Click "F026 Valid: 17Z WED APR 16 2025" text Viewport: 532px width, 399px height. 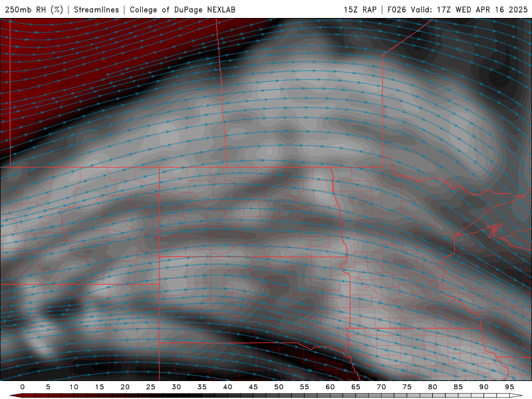point(458,9)
